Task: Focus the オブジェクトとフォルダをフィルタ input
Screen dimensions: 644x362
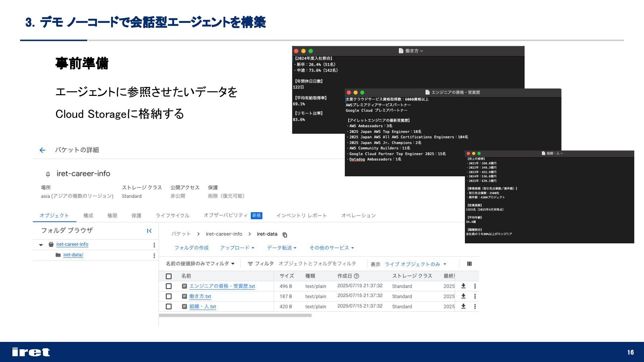Action: pyautogui.click(x=317, y=264)
